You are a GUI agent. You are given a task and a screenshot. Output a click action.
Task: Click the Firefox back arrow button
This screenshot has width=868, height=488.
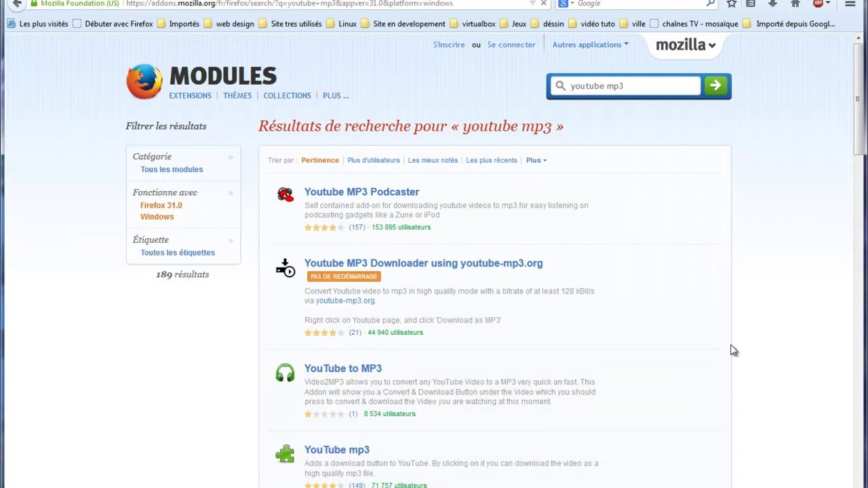[x=17, y=3]
